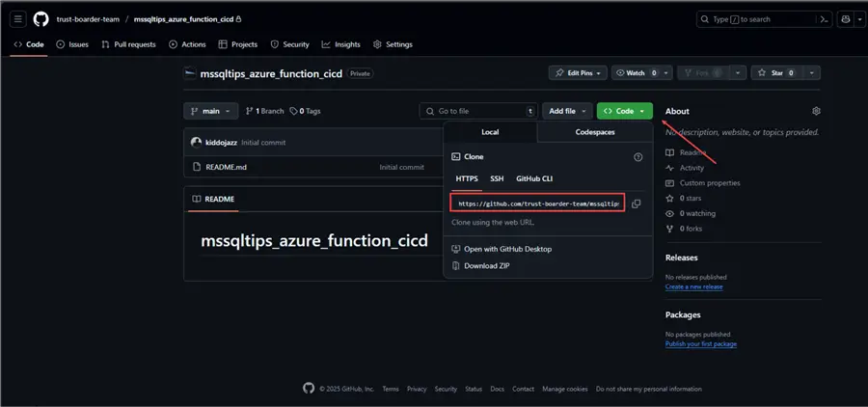The image size is (868, 407).
Task: Open the Code tab
Action: pyautogui.click(x=29, y=44)
